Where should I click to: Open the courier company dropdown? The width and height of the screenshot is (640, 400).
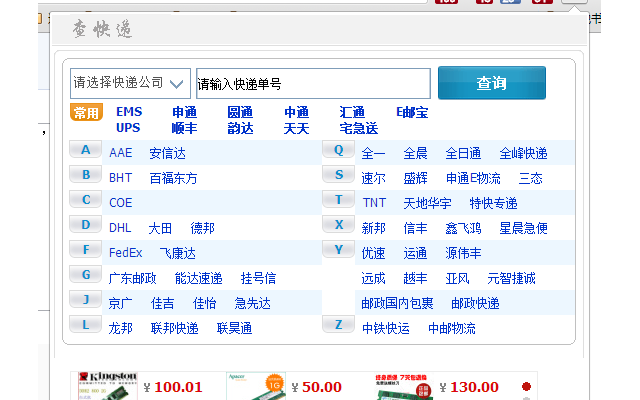(130, 83)
